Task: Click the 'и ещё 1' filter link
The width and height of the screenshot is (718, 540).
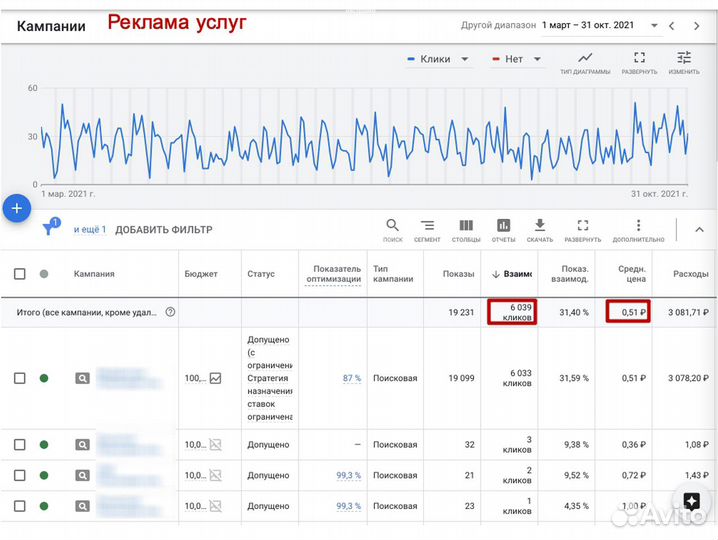Action: [90, 229]
